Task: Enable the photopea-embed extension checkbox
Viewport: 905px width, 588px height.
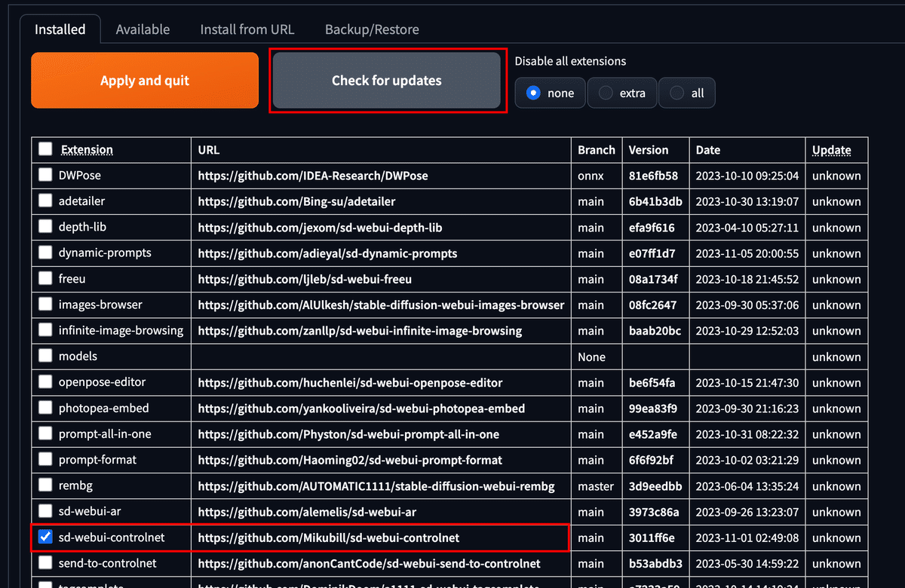Action: [46, 408]
